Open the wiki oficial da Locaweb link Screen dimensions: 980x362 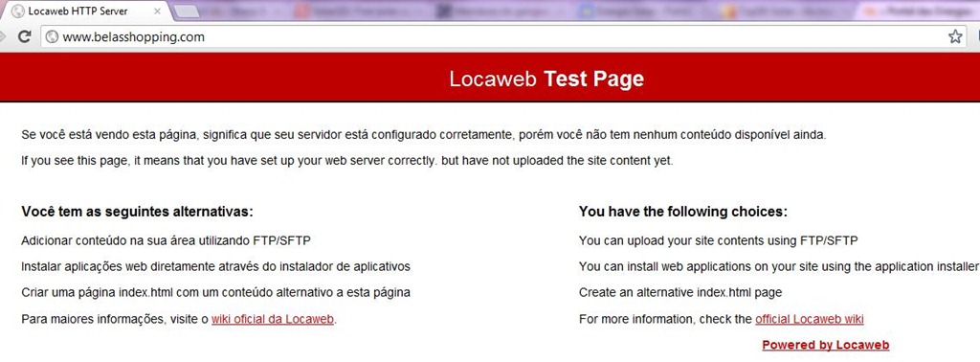[273, 319]
